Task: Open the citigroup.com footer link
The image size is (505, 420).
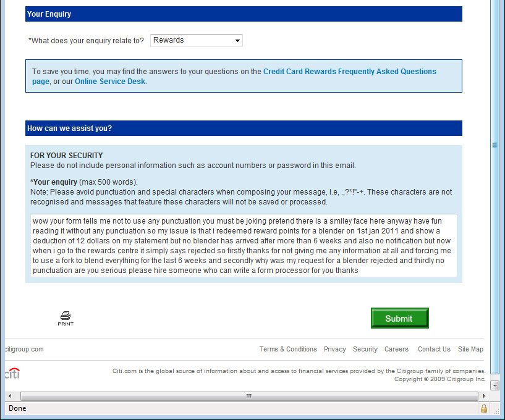Action: pos(24,349)
